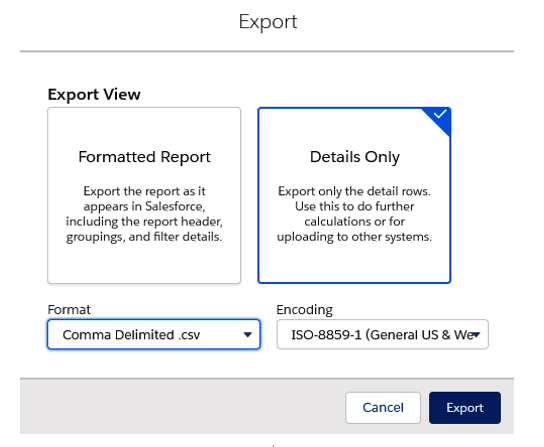Click the Format field label
This screenshot has width=544, height=447.
(x=69, y=309)
